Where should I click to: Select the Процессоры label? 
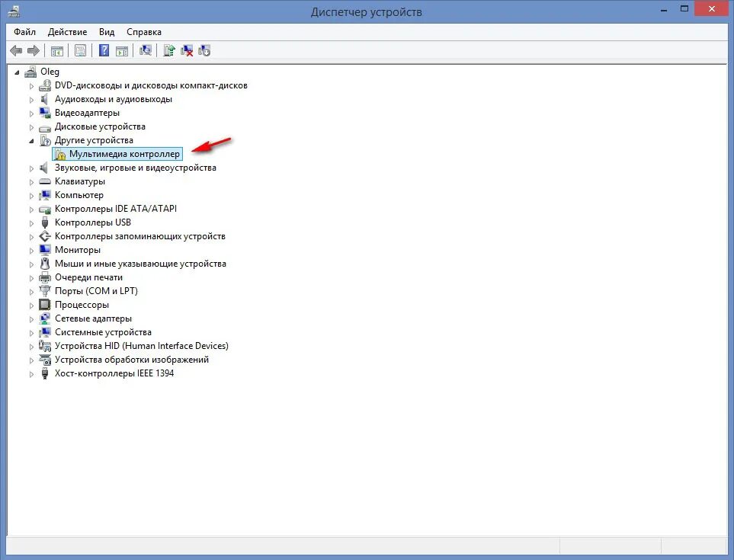point(82,305)
